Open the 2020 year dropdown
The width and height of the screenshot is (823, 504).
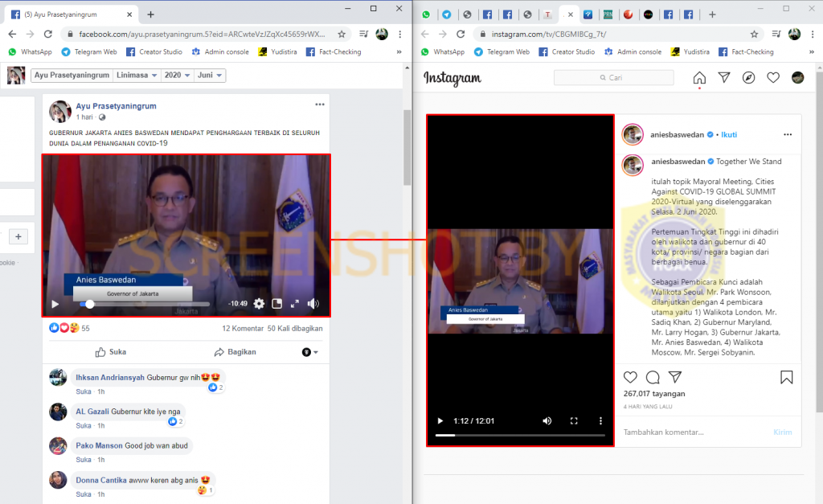pos(176,75)
